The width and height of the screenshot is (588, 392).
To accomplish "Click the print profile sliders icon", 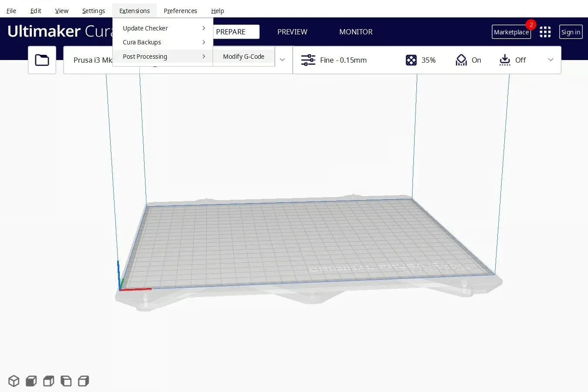I will pyautogui.click(x=308, y=60).
